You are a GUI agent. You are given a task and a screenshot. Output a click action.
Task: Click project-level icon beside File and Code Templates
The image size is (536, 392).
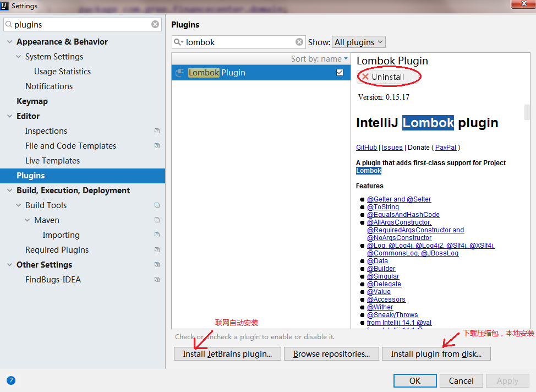(157, 146)
